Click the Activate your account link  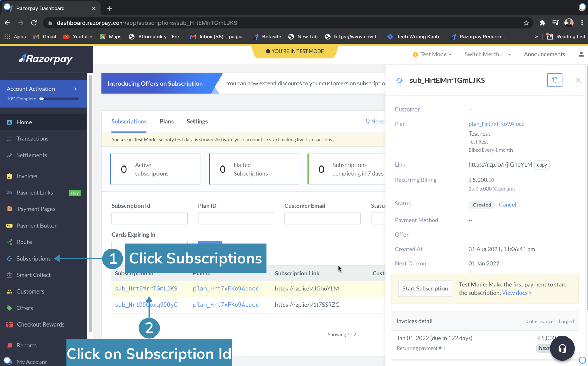point(239,140)
